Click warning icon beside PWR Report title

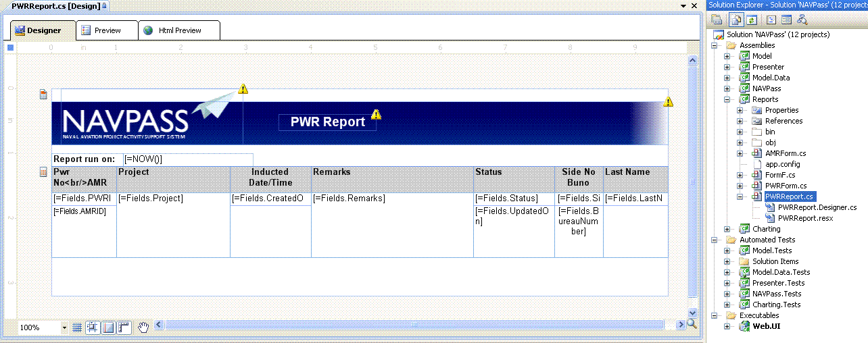376,114
